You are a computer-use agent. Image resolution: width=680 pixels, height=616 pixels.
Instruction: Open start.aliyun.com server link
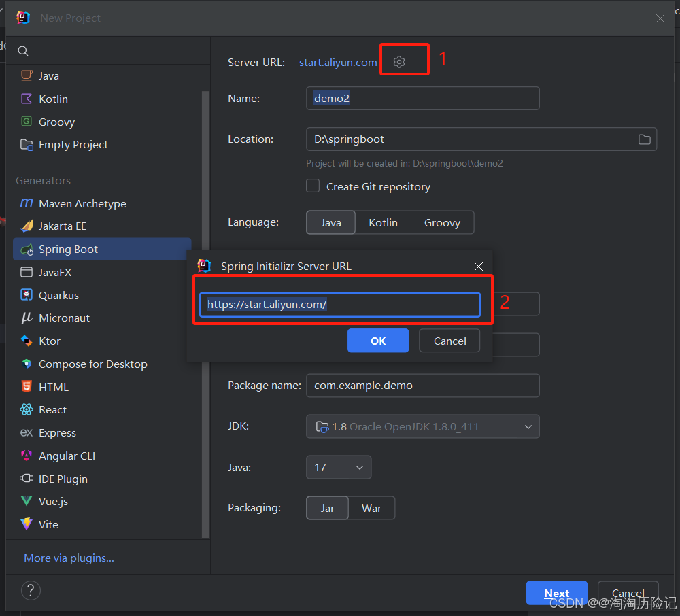pos(338,62)
